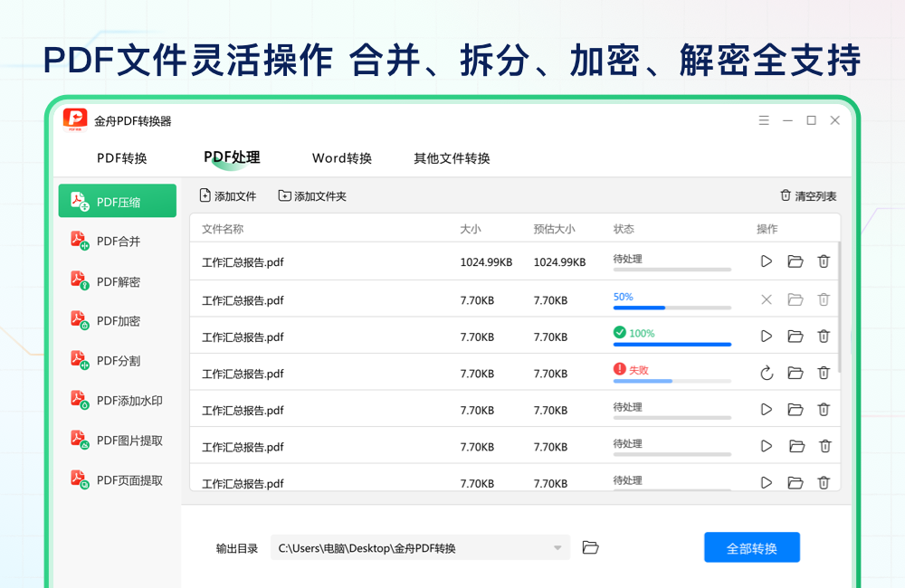
Task: Select the PDF分割 tool
Action: click(x=117, y=360)
